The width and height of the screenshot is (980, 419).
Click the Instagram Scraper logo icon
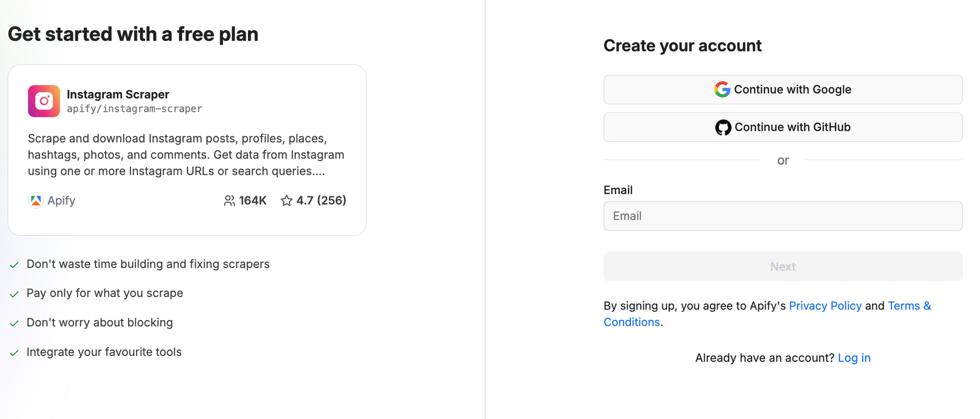point(44,101)
